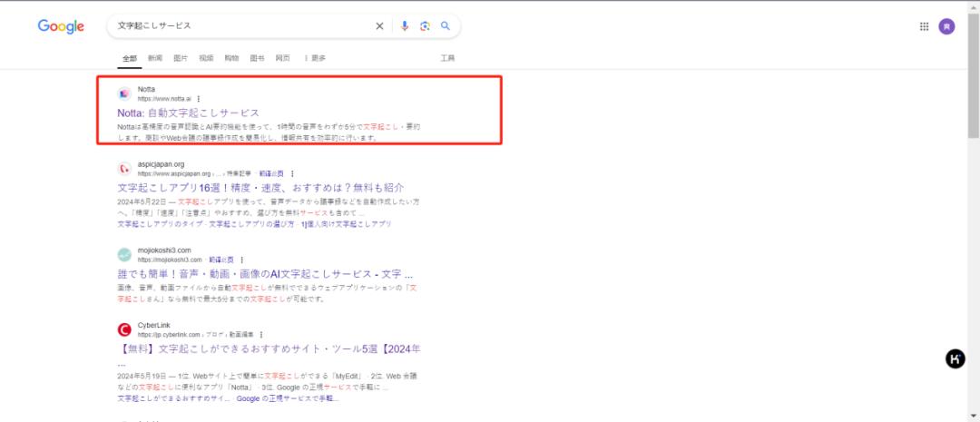Expand the 更多 search filter menu
The height and width of the screenshot is (422, 980).
click(x=316, y=58)
